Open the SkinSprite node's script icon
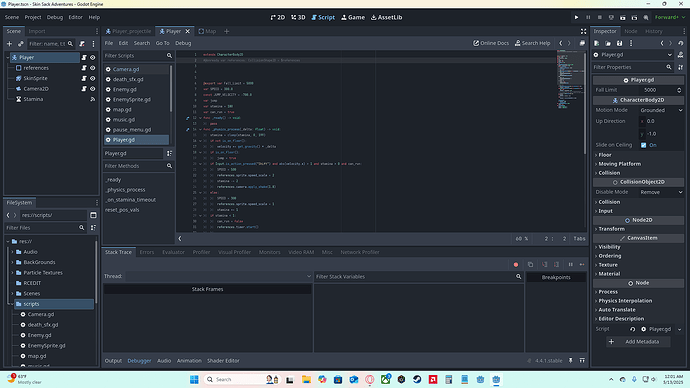 [84, 78]
